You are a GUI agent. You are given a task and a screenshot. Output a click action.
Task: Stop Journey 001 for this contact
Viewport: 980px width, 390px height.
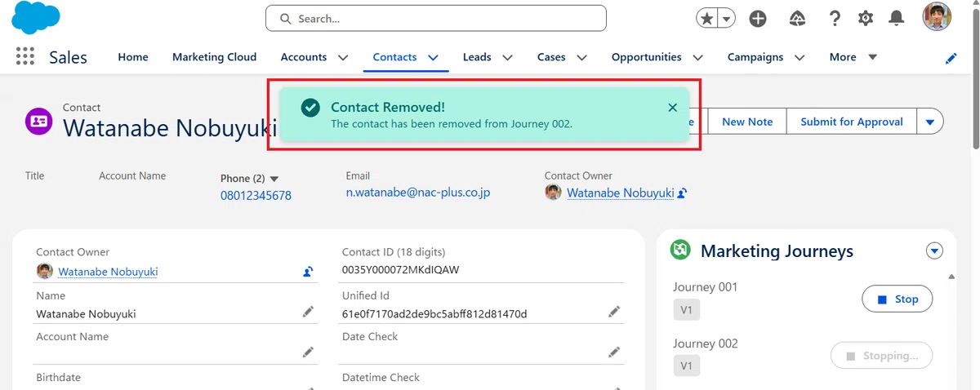click(x=898, y=299)
